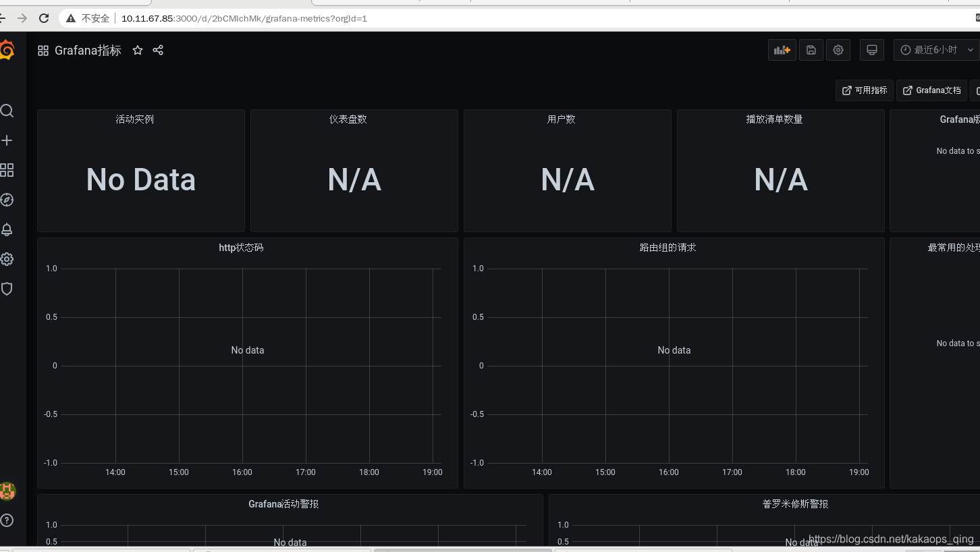
Task: Open Configuration gear in sidebar
Action: tap(7, 259)
